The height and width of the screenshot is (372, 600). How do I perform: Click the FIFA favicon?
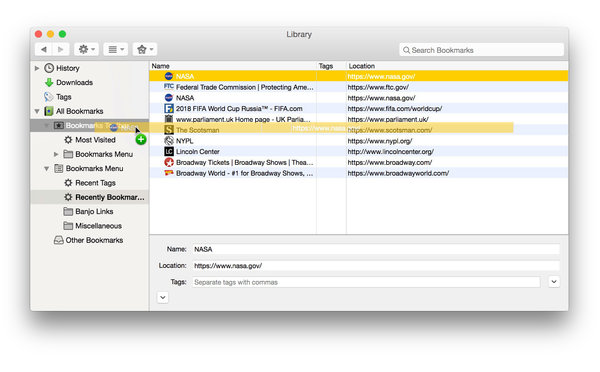click(x=169, y=108)
